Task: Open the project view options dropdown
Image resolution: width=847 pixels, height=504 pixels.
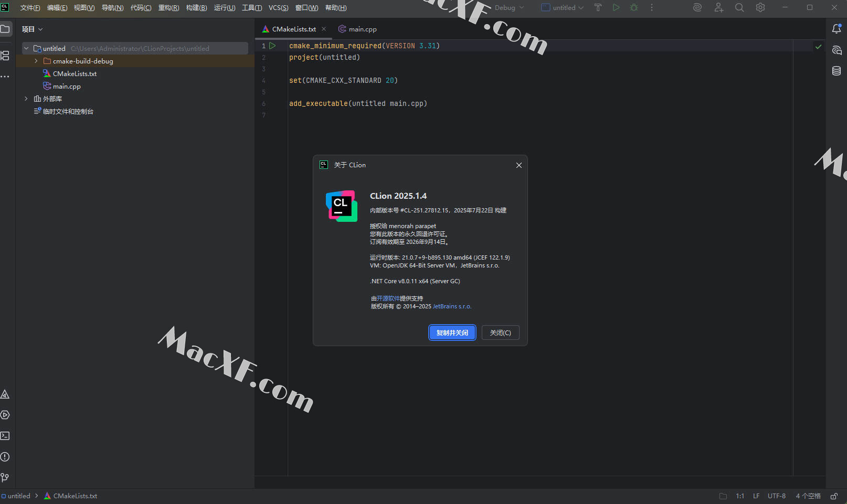Action: click(x=32, y=29)
